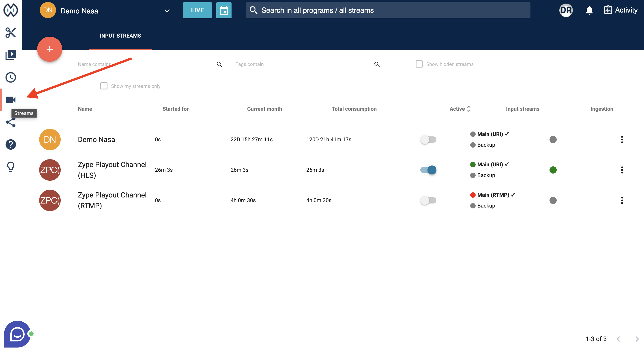Open the chat support bubble
The image size is (644, 352).
point(17,334)
